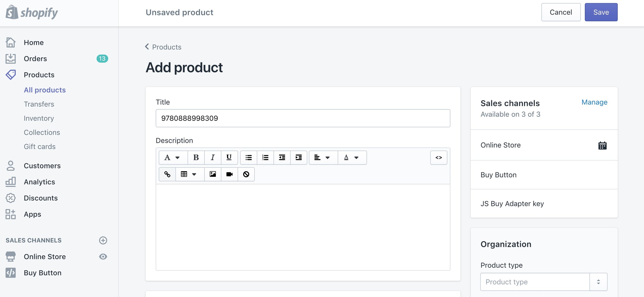Insert a link in the description
The height and width of the screenshot is (297, 644).
pyautogui.click(x=167, y=174)
